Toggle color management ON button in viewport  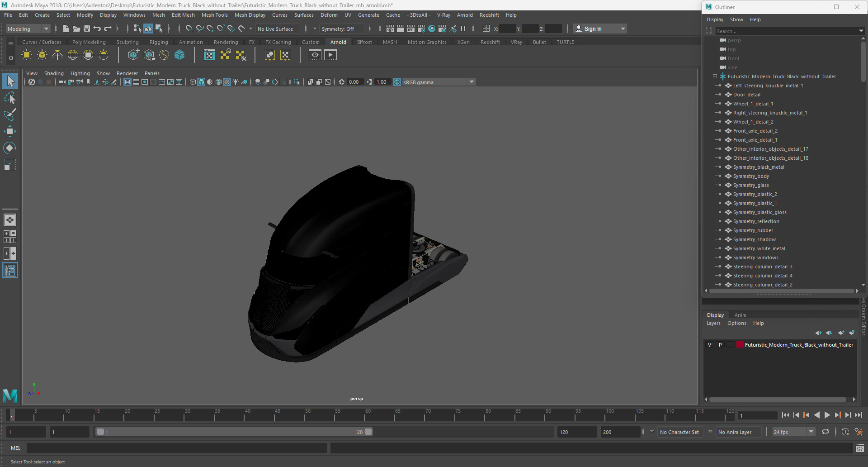pos(397,82)
